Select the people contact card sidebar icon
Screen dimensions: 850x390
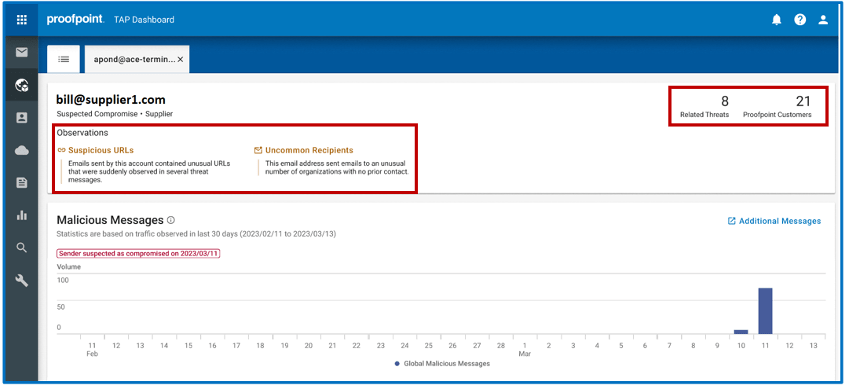click(x=22, y=118)
